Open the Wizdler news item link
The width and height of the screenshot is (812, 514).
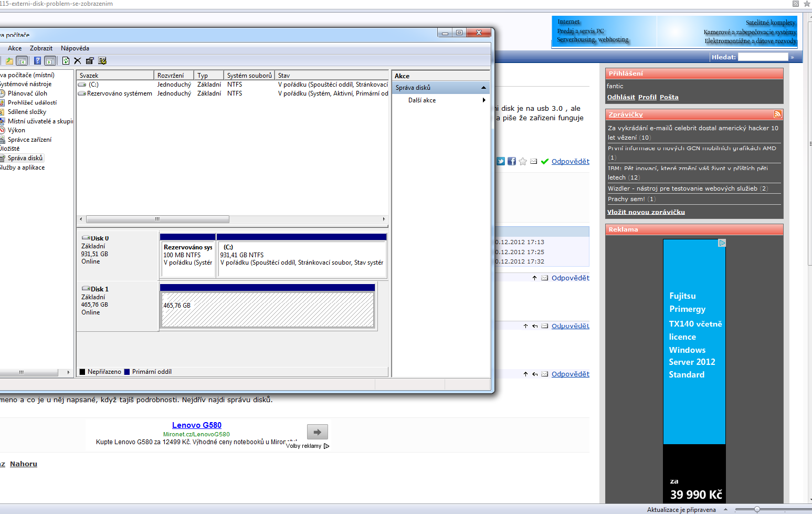[x=682, y=188]
